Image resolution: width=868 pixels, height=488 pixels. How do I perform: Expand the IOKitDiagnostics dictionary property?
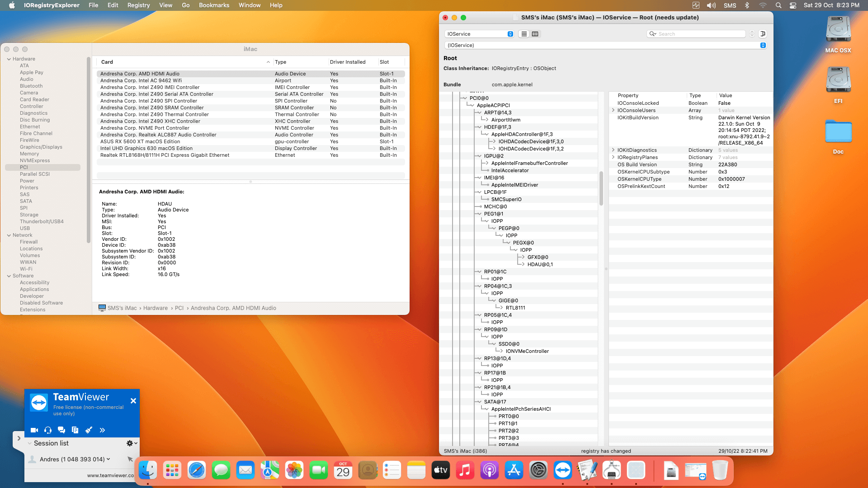pyautogui.click(x=613, y=150)
